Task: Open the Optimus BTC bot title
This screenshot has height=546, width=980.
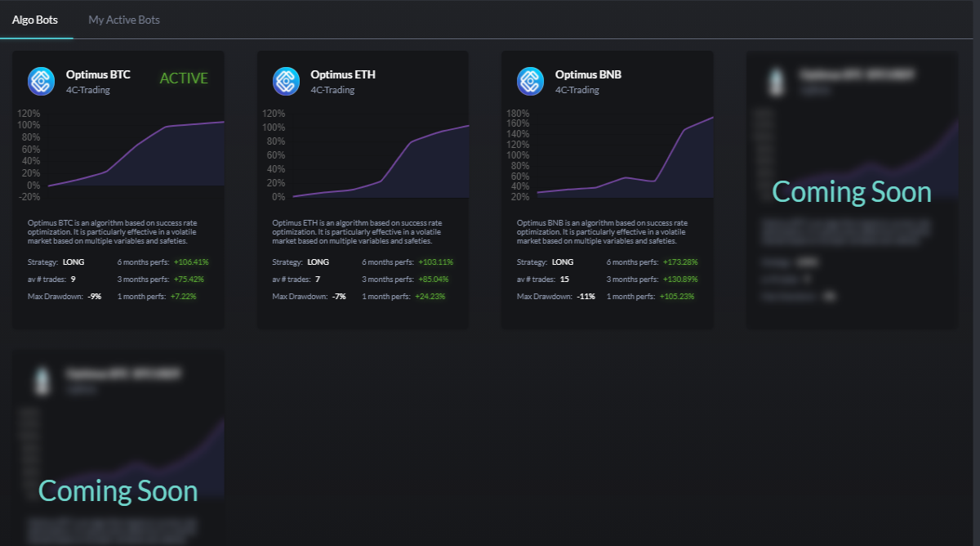Action: (98, 74)
